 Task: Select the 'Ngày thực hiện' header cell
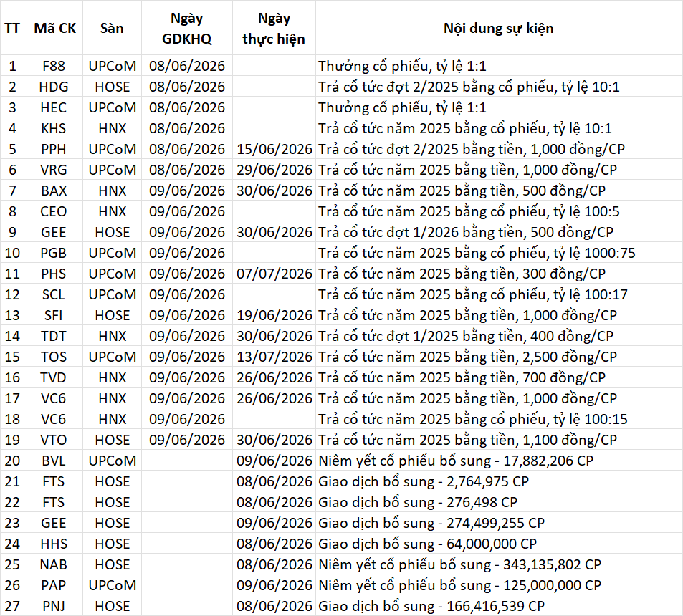click(274, 29)
